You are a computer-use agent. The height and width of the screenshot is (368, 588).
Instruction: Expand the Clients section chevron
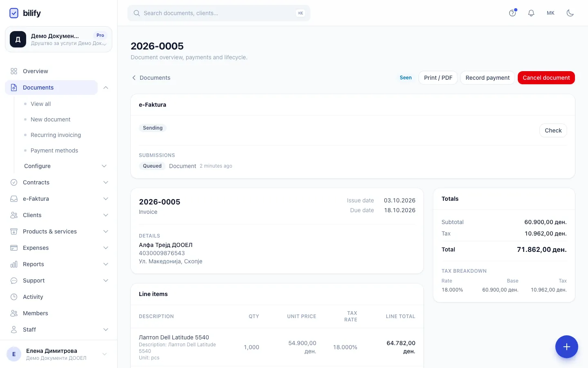coord(106,215)
